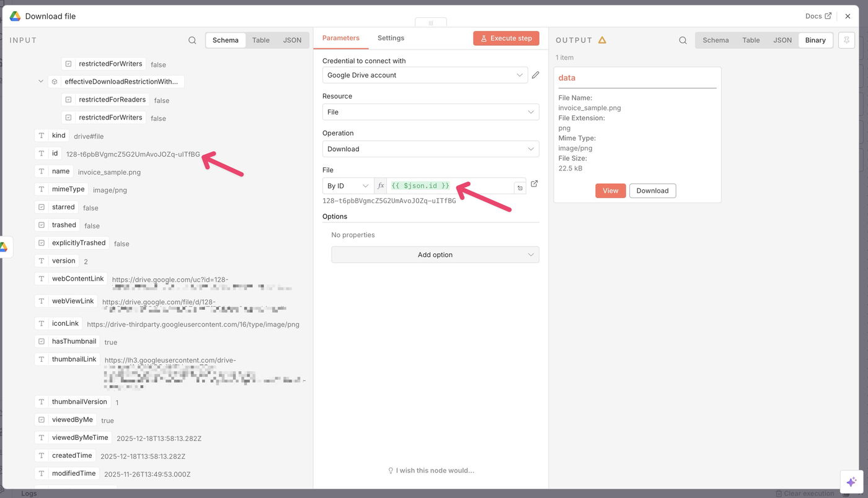
Task: Edit the Google Drive credential with the pencil icon
Action: pyautogui.click(x=536, y=75)
